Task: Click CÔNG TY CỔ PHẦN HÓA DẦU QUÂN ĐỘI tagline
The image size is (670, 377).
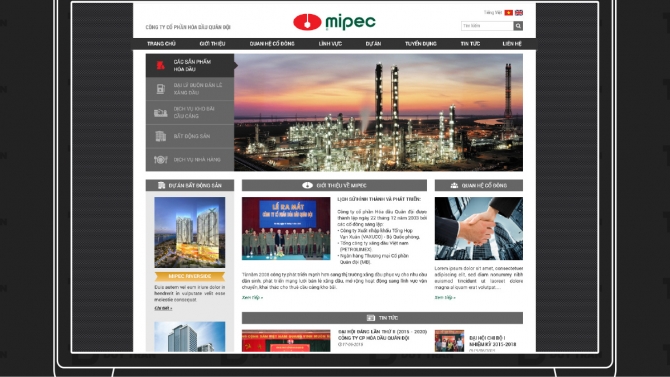Action: coord(188,27)
